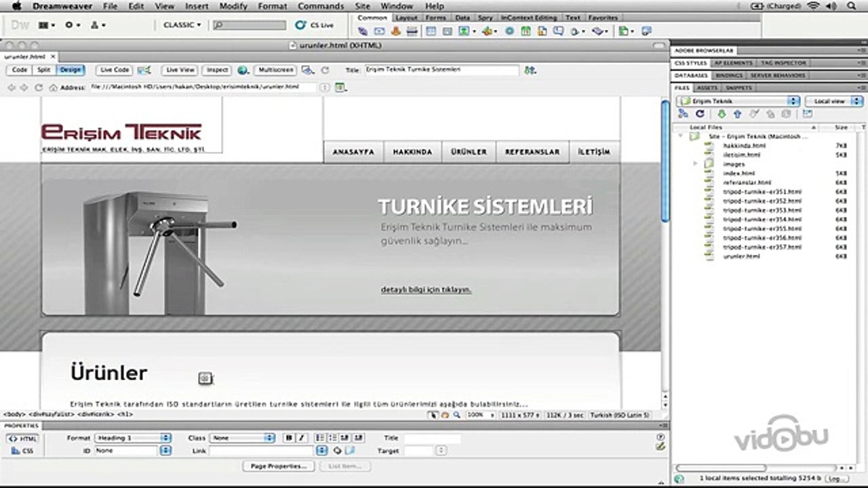Click the document Title input field
Image resolution: width=868 pixels, height=488 pixels.
coord(441,70)
